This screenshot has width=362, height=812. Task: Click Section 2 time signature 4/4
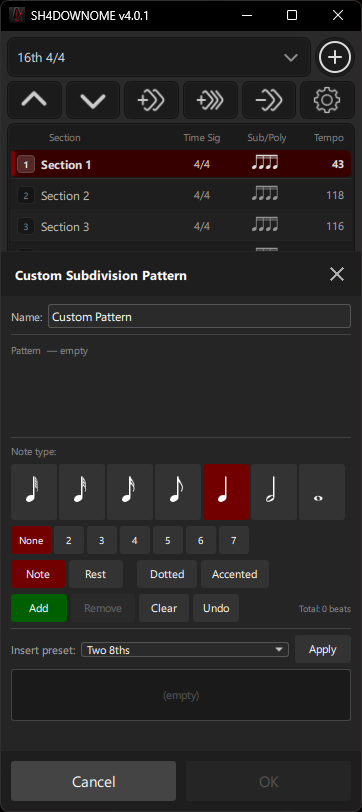[201, 195]
